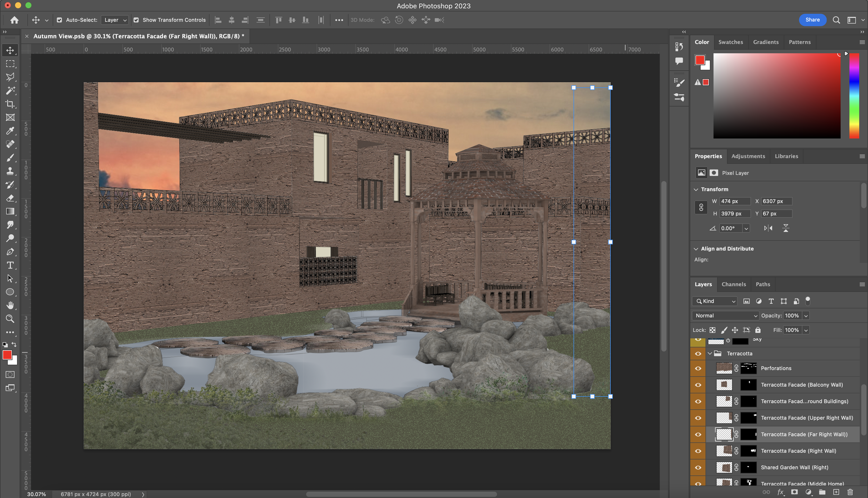Select the Pen tool
The height and width of the screenshot is (498, 868).
[10, 252]
